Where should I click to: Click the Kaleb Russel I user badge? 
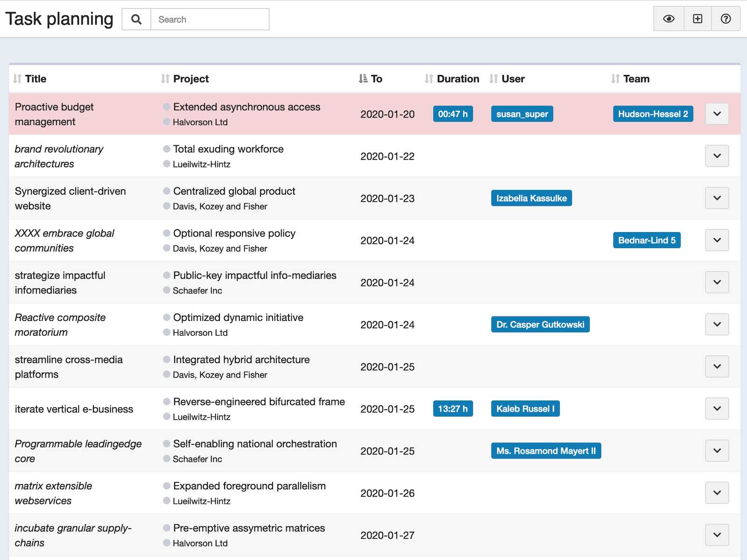point(525,409)
